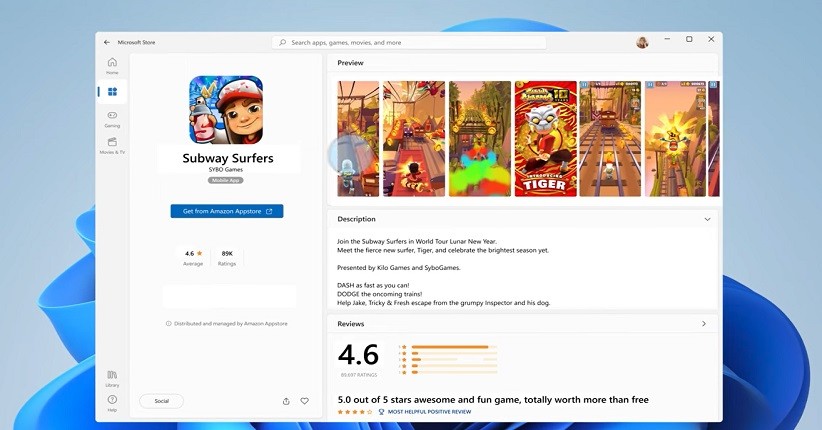Minimize the Microsoft Store window
Viewport: 822px width, 430px height.
[x=667, y=39]
